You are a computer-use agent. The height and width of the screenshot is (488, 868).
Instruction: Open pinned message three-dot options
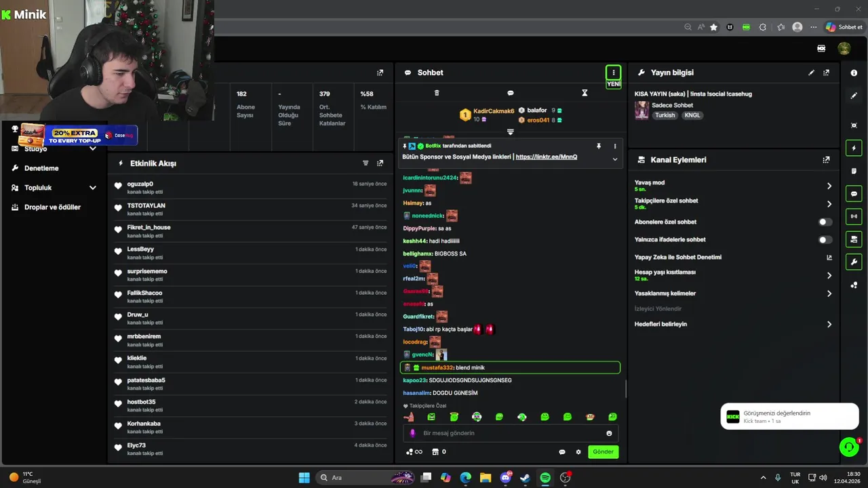[x=615, y=146]
